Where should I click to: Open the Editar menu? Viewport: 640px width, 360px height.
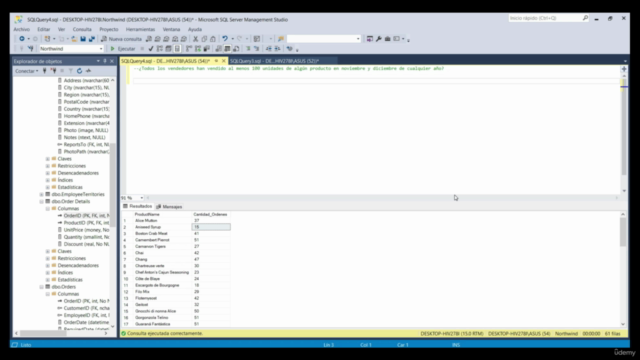click(x=44, y=29)
